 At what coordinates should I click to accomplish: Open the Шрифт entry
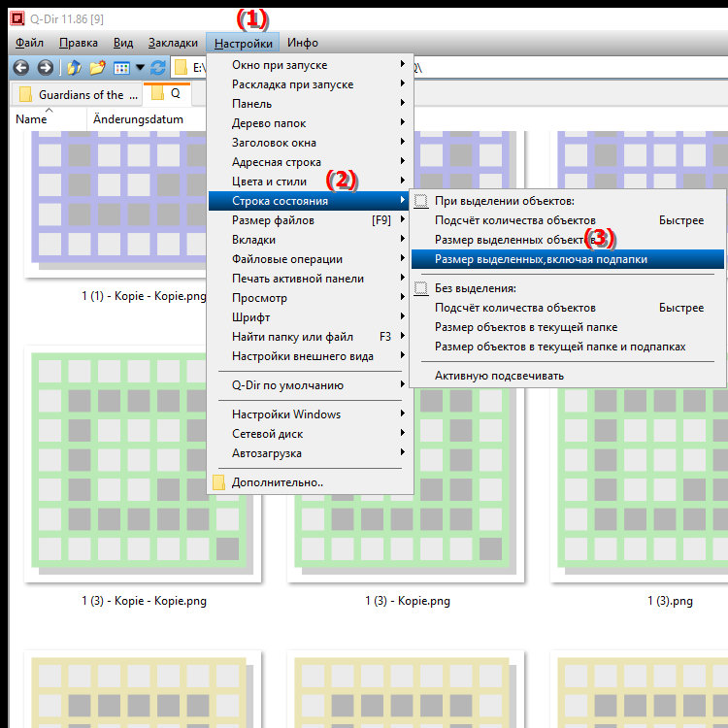[309, 317]
